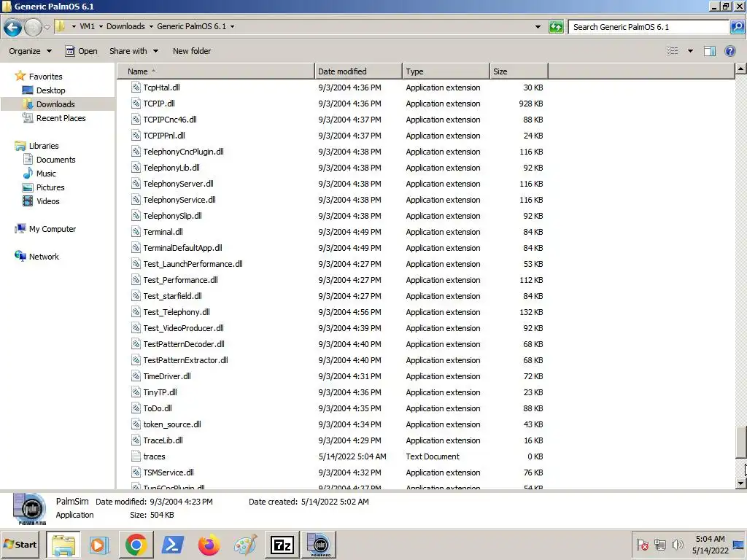
Task: Open File Explorer taskbar icon
Action: pos(63,545)
